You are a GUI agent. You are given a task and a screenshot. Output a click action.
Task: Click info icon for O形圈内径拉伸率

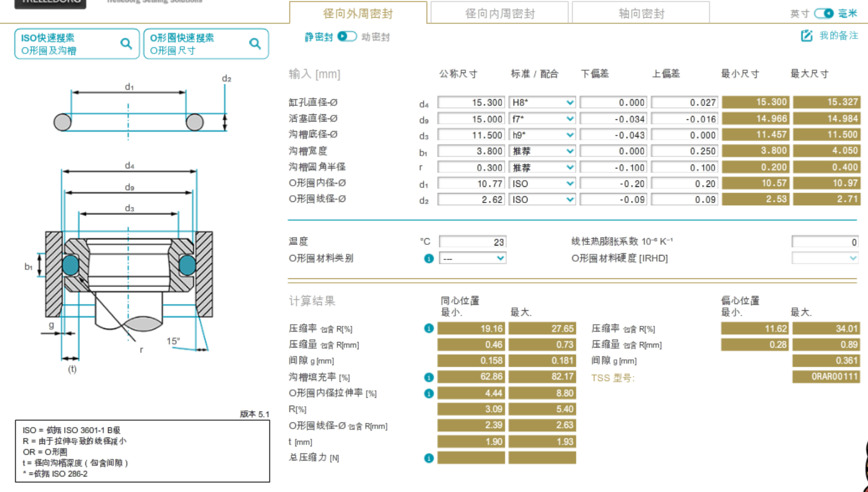point(429,393)
